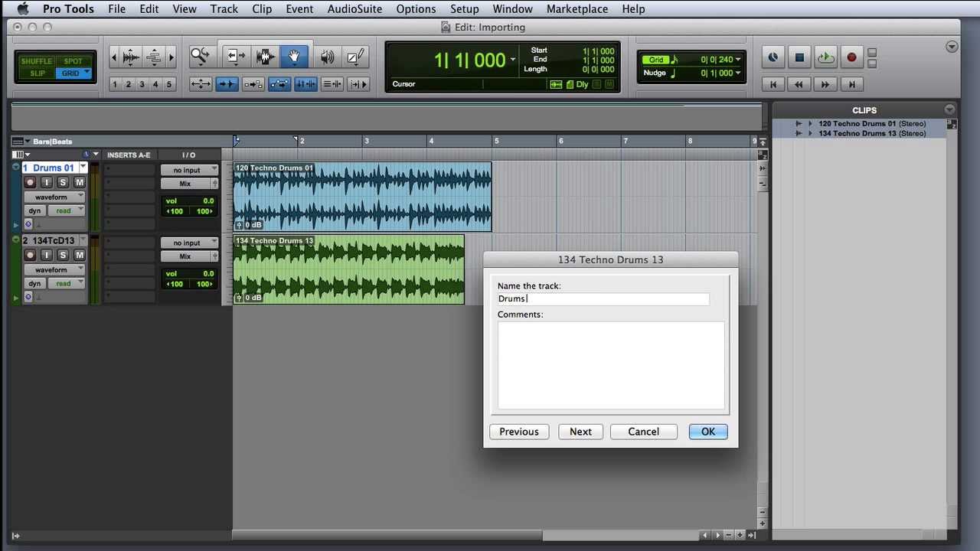980x551 pixels.
Task: Mute the 134TcD13 track
Action: coord(79,255)
